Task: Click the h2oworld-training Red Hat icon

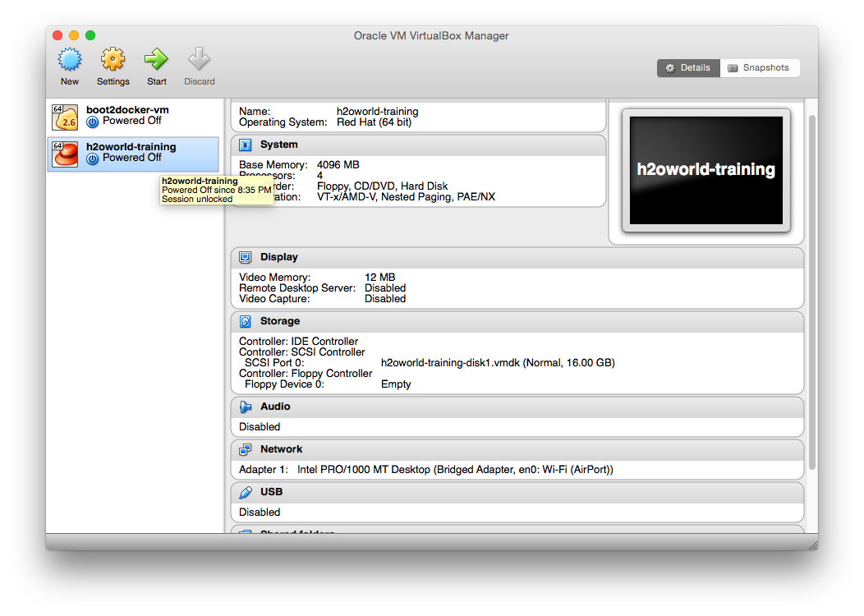Action: [x=64, y=154]
